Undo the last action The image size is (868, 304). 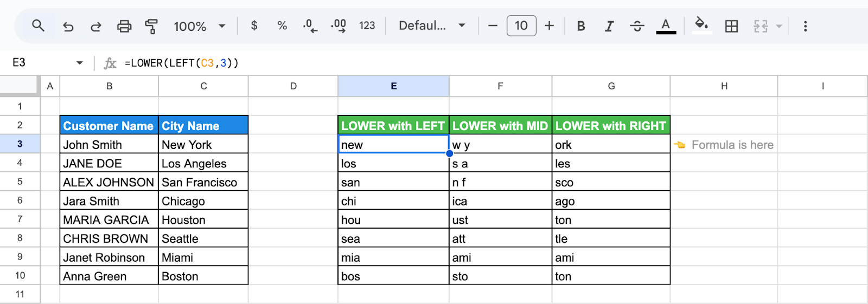68,26
